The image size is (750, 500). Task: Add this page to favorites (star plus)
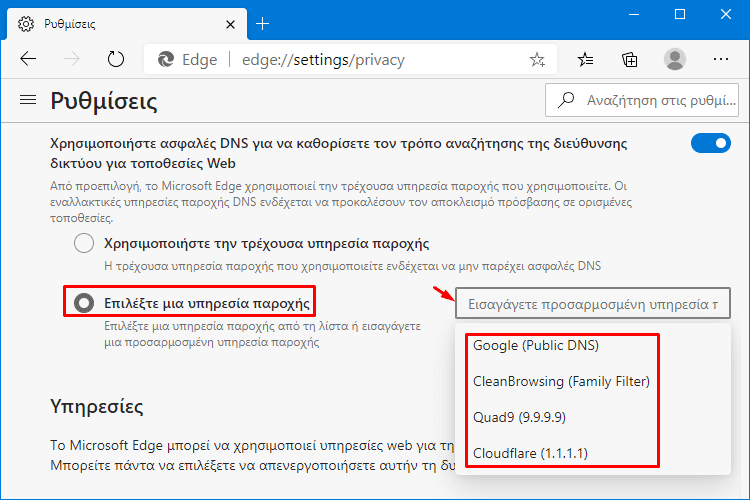click(x=537, y=59)
